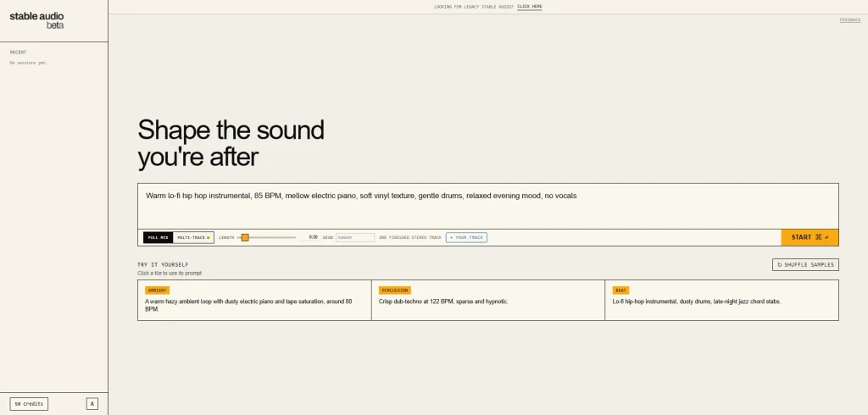The height and width of the screenshot is (415, 868).
Task: Click the length slider track
Action: (x=266, y=237)
